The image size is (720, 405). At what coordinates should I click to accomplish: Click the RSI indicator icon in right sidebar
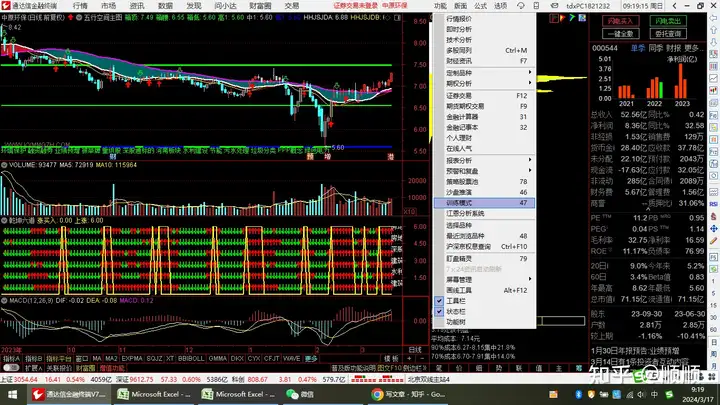pyautogui.click(x=713, y=204)
